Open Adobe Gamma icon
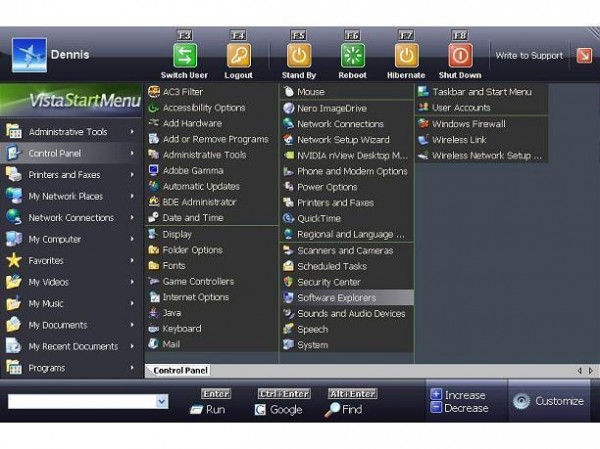This screenshot has width=600, height=449. coord(154,170)
